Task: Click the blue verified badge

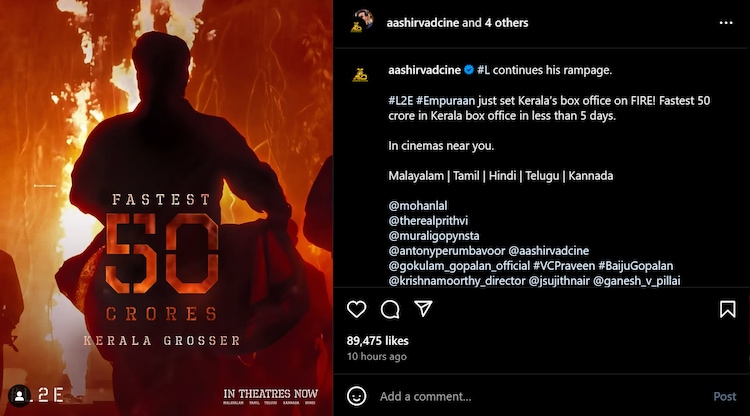Action: [x=469, y=70]
